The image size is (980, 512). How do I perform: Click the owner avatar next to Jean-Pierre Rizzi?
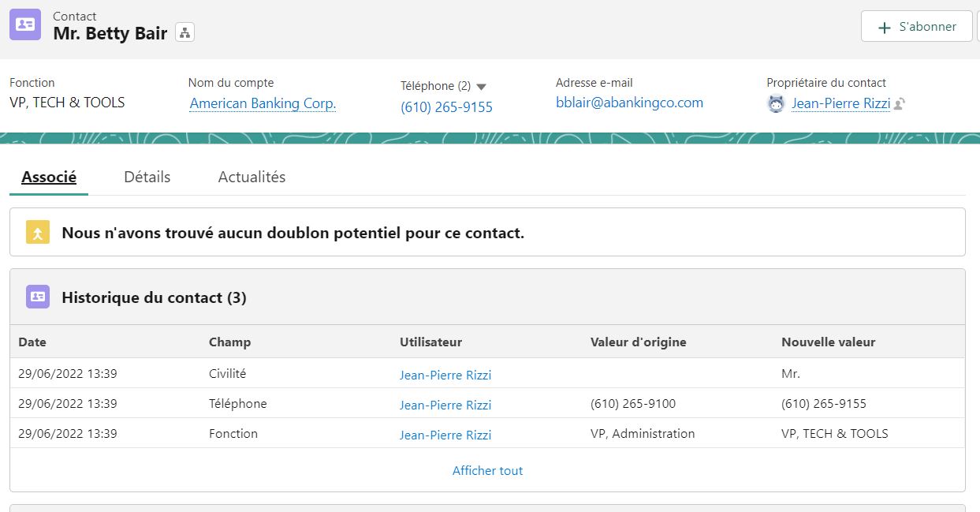pos(777,103)
